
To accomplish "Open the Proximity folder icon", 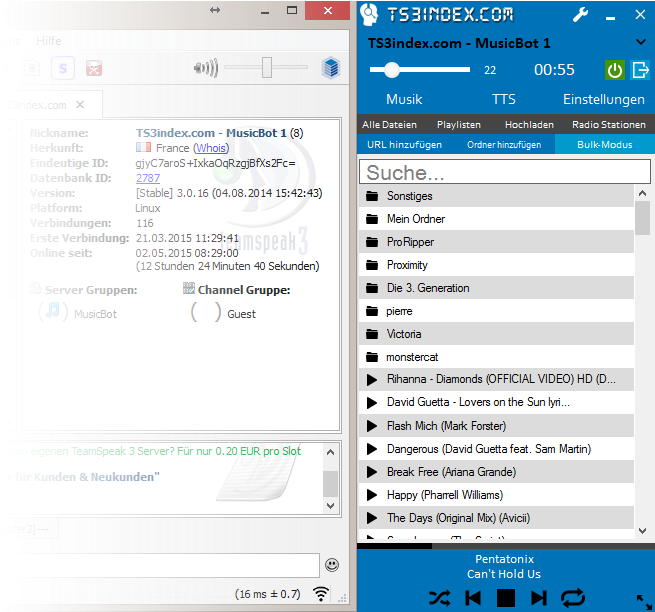I will tap(372, 265).
